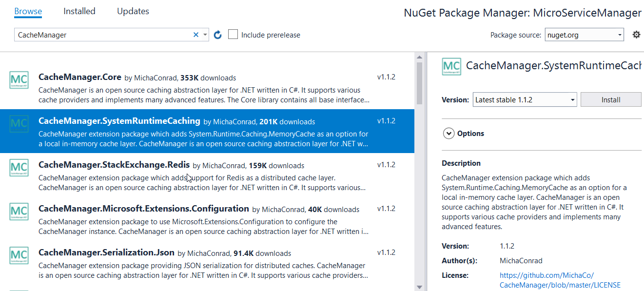Screen dimensions: 644x291
Task: Click the License label in details pane
Action: pos(455,275)
